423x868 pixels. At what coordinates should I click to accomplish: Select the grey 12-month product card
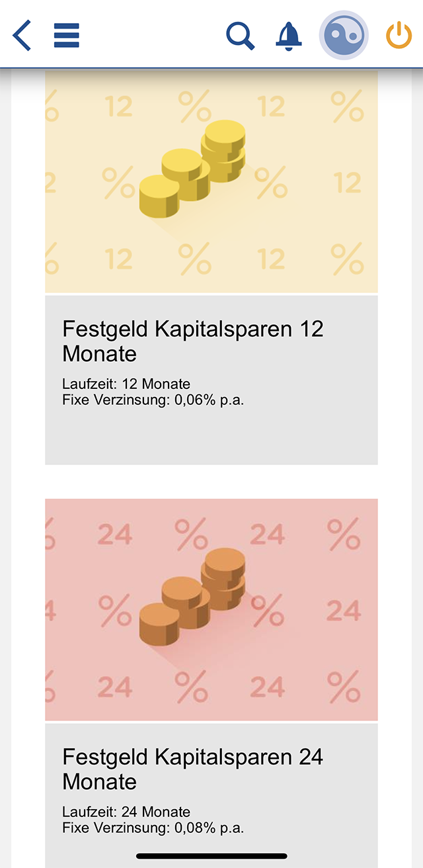click(x=211, y=380)
